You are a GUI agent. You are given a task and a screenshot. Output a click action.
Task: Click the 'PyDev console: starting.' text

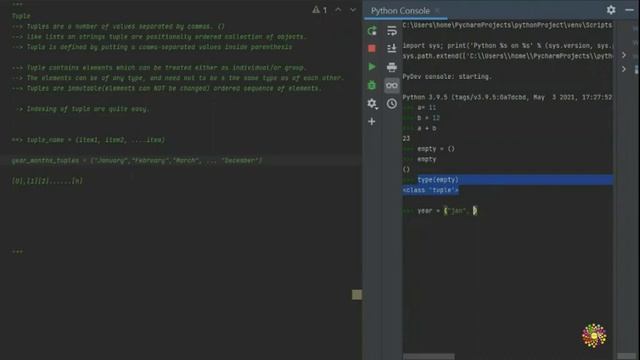pos(447,77)
